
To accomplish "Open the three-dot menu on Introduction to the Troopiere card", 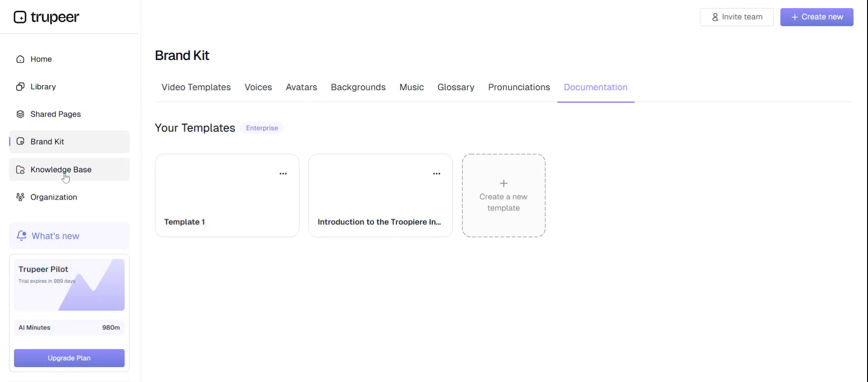I will [437, 173].
